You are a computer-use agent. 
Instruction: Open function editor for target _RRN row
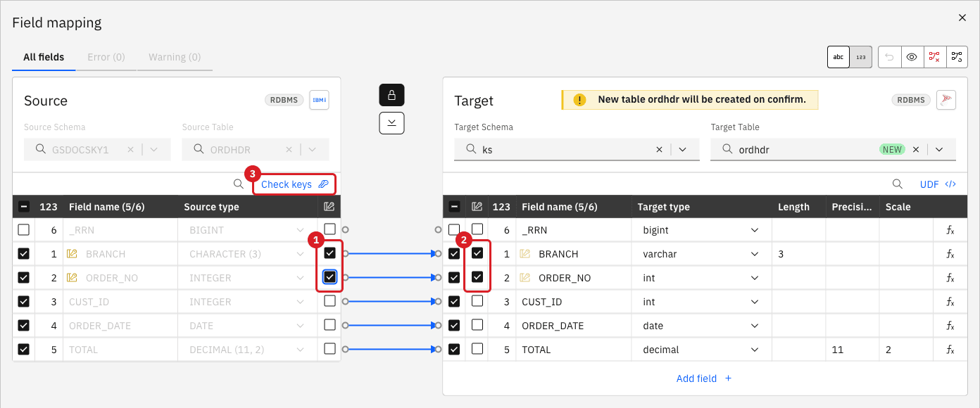(950, 230)
